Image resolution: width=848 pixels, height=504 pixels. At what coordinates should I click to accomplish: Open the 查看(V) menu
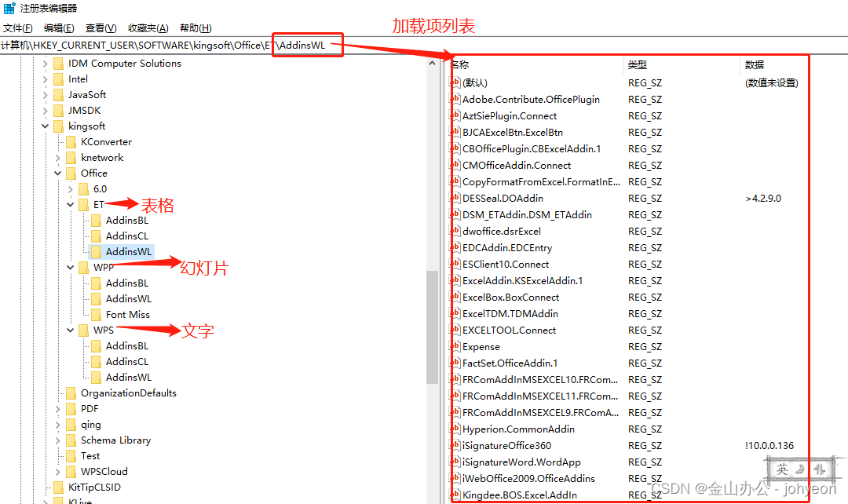(x=101, y=28)
